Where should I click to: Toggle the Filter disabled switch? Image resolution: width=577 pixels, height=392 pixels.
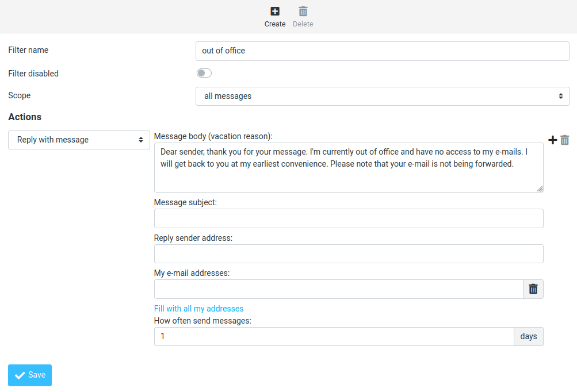click(204, 73)
